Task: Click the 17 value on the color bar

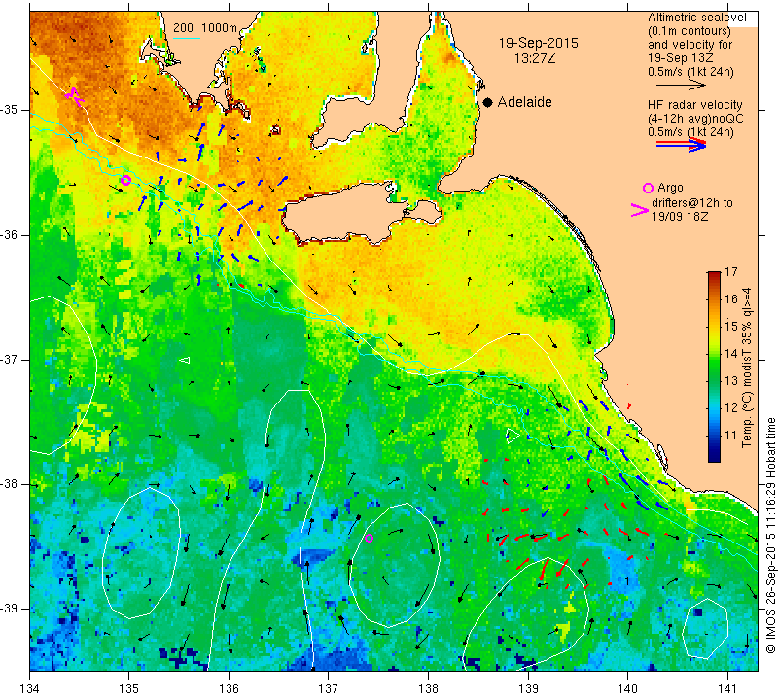Action: 731,272
